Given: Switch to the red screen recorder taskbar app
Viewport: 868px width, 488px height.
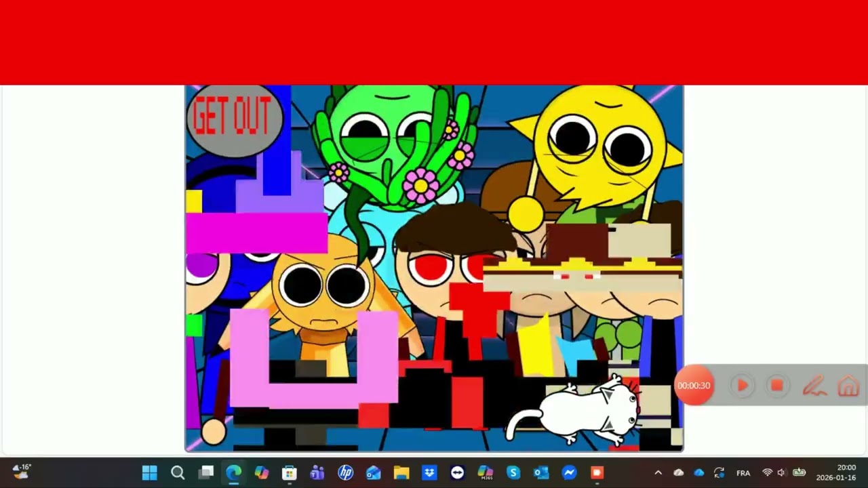Looking at the screenshot, I should click(x=597, y=472).
